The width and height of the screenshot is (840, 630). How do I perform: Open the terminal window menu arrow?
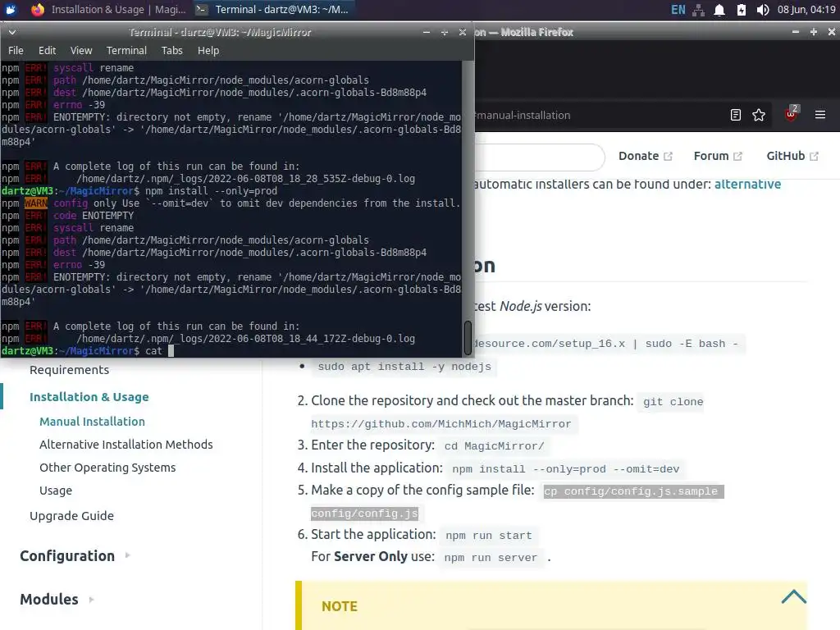11,32
